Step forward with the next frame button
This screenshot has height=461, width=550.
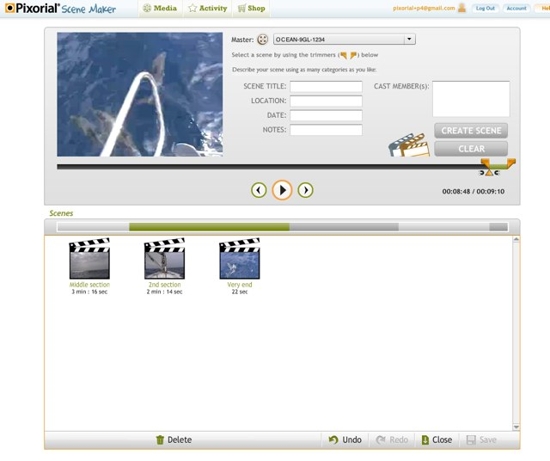306,190
